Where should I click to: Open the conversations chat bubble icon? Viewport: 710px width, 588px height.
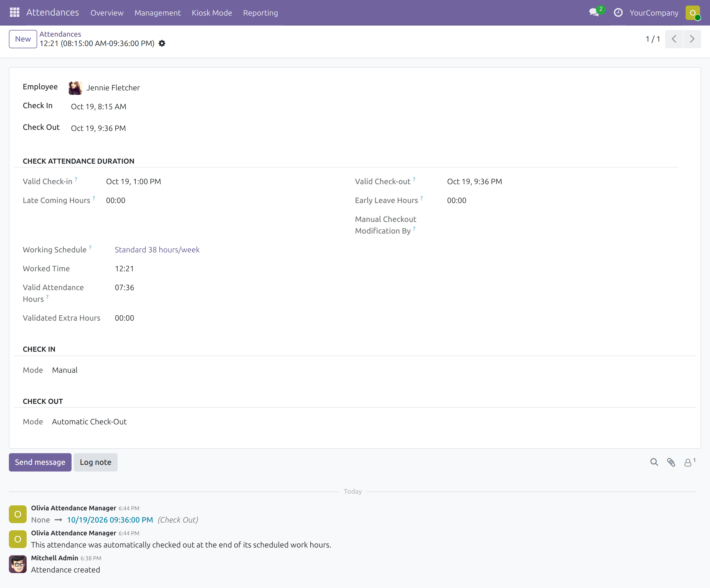(x=594, y=12)
